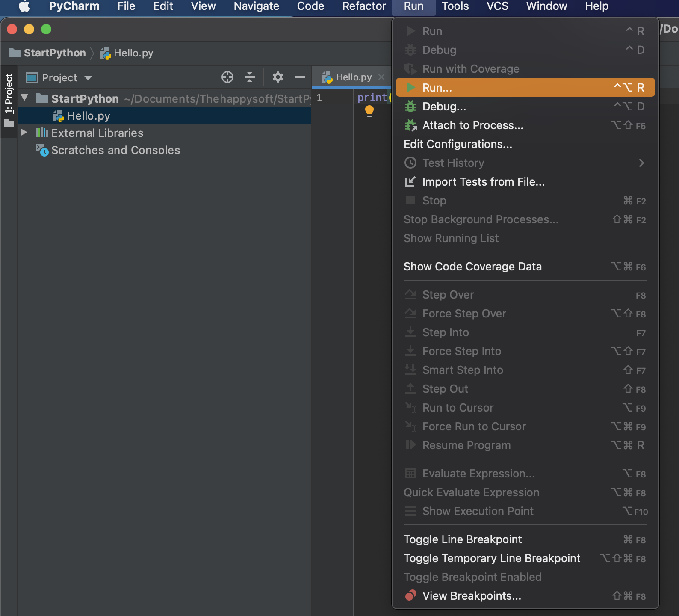Open the Code menu
The width and height of the screenshot is (679, 616).
point(311,6)
